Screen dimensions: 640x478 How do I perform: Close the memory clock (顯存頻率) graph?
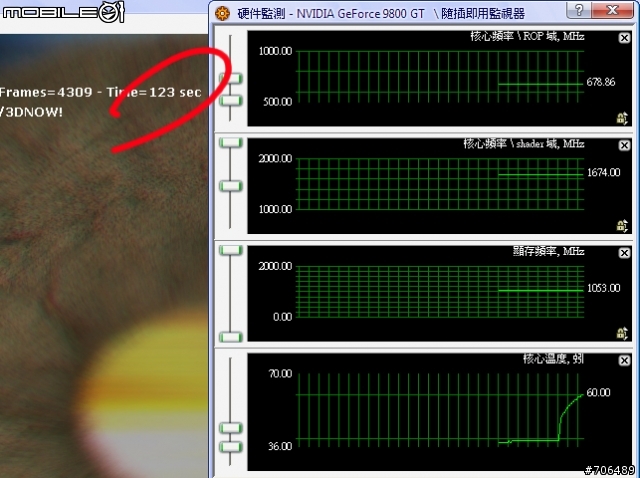pos(624,253)
